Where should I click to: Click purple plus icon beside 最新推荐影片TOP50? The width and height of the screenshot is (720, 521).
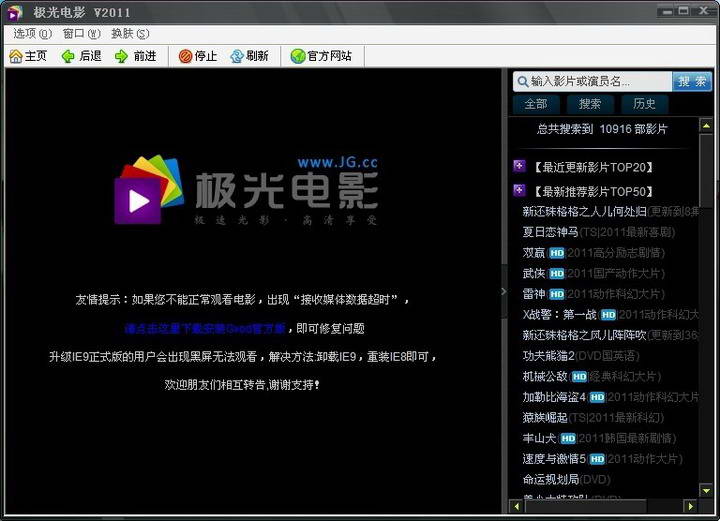point(519,190)
